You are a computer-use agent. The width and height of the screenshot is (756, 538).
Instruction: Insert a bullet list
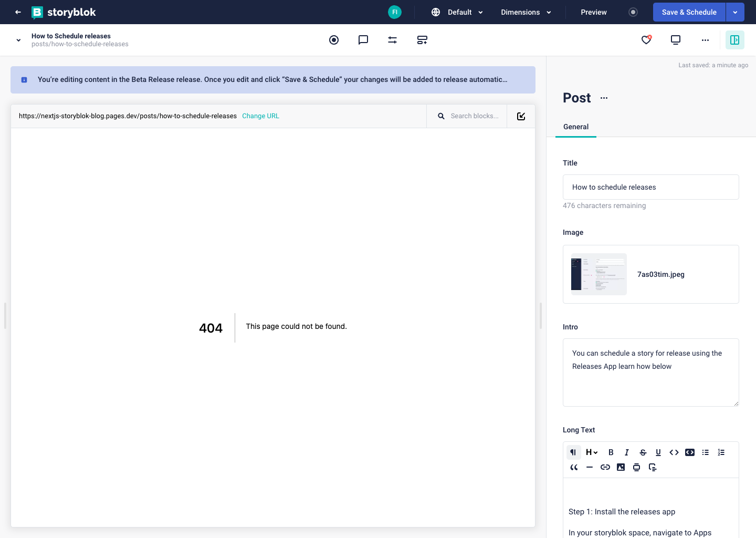(x=706, y=452)
